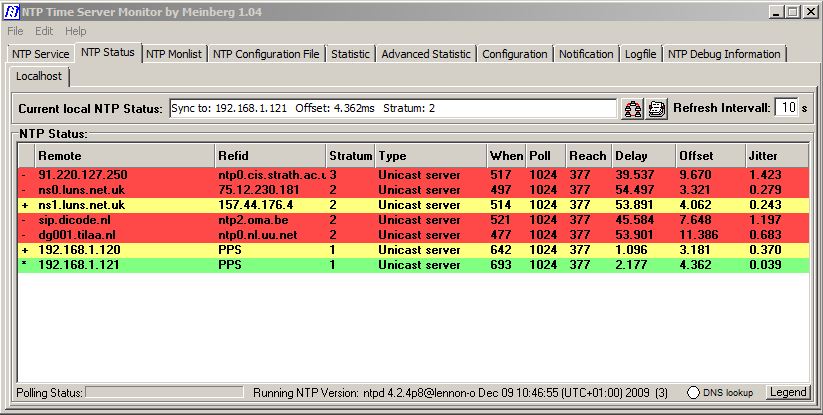Sort by the Offset column header

(x=711, y=156)
